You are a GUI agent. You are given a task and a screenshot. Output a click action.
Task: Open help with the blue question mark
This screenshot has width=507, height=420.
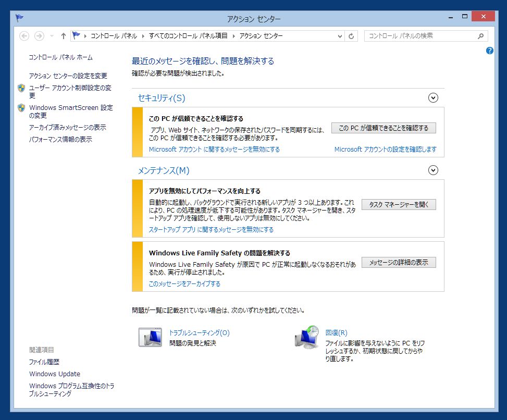tap(489, 51)
